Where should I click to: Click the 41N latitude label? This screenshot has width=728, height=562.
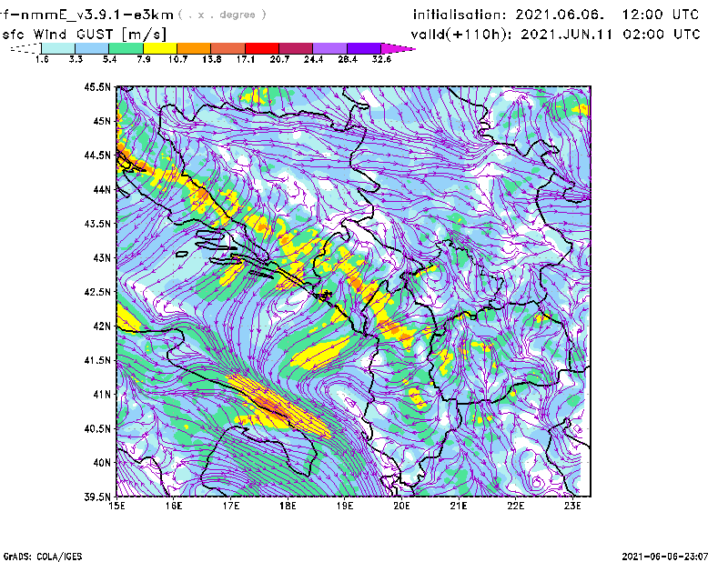102,395
